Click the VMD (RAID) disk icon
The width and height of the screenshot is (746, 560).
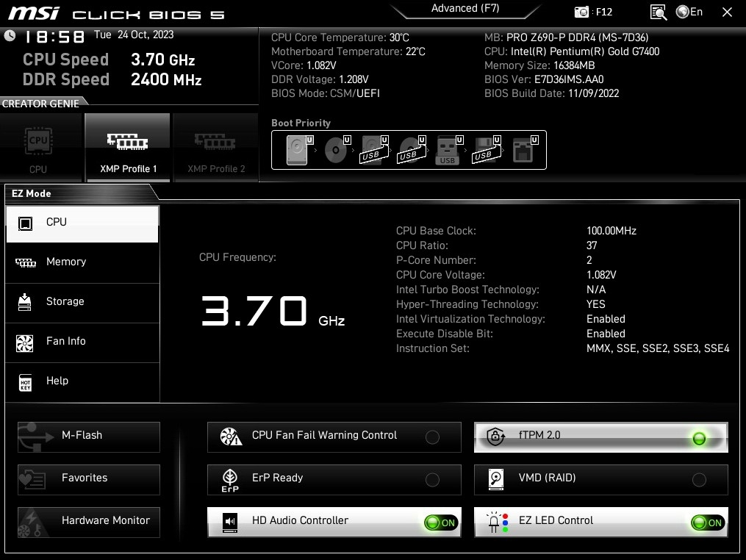click(x=496, y=479)
